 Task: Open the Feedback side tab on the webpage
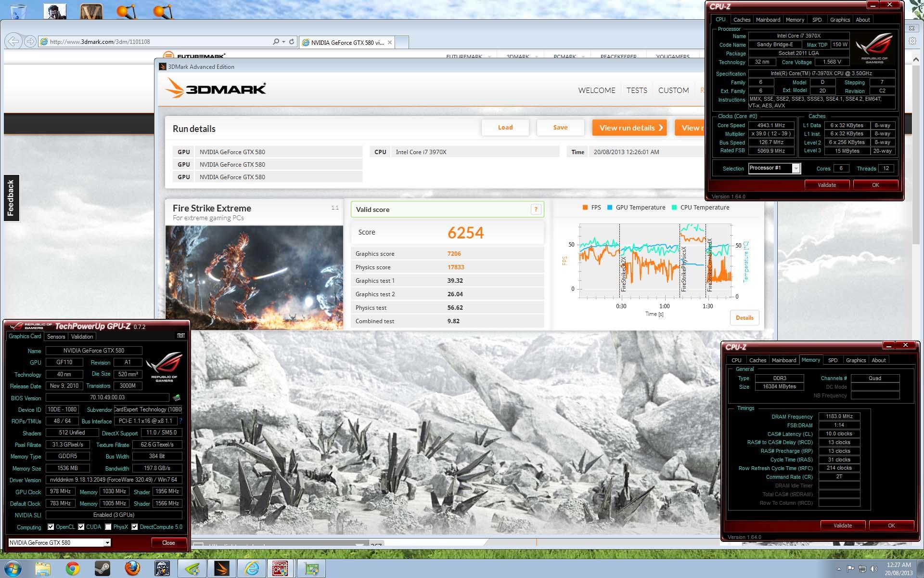[11, 198]
